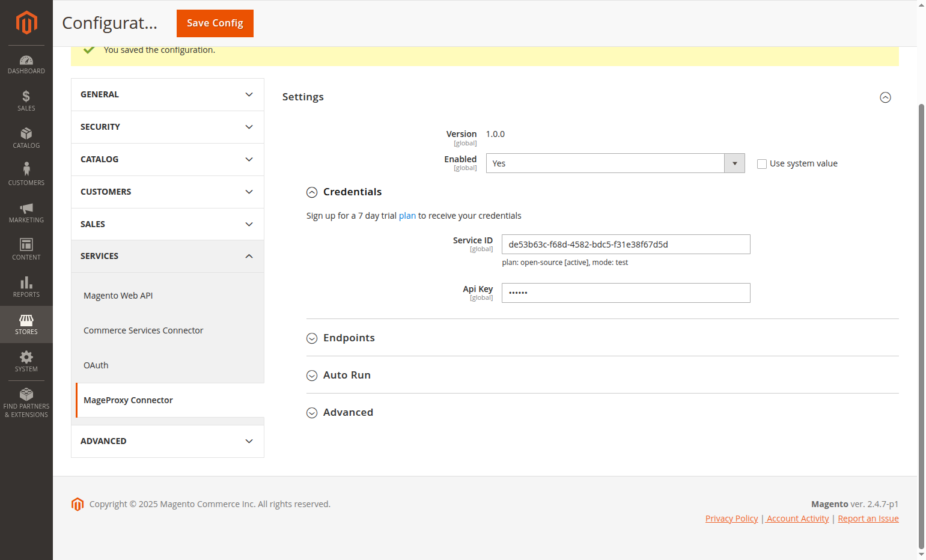Expand the General config section
Image resolution: width=926 pixels, height=560 pixels.
click(x=168, y=95)
